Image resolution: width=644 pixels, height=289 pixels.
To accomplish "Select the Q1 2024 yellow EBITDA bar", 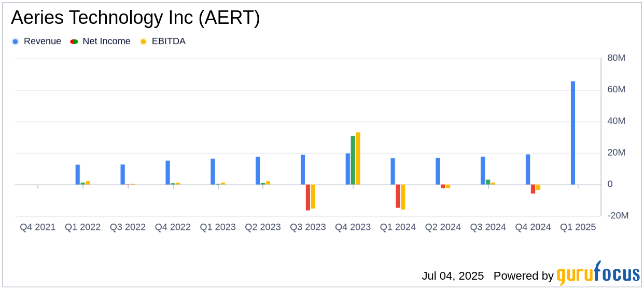I will tap(403, 197).
